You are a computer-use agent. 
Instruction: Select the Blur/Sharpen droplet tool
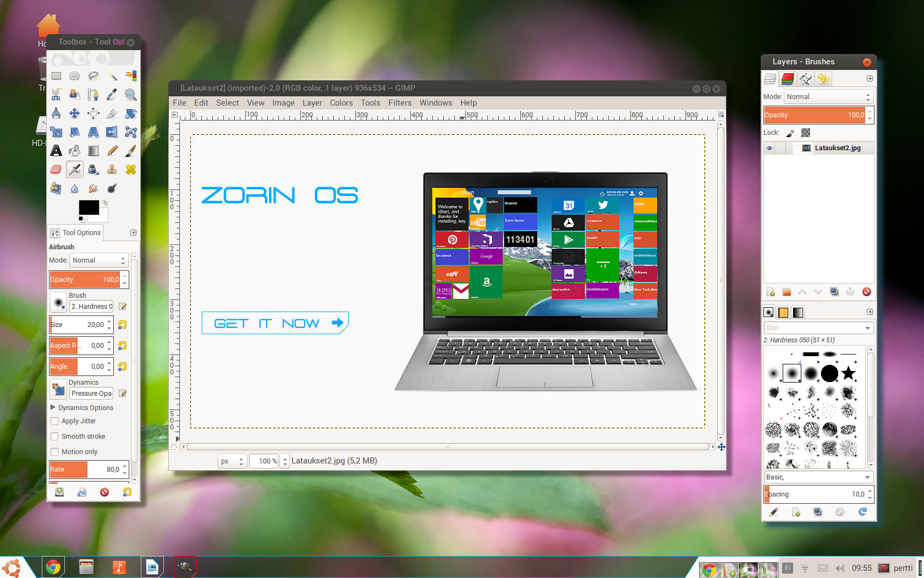[x=75, y=188]
